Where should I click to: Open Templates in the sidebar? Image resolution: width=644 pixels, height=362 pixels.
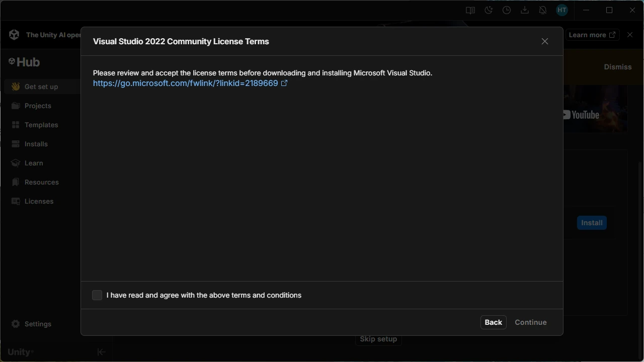[x=42, y=125]
